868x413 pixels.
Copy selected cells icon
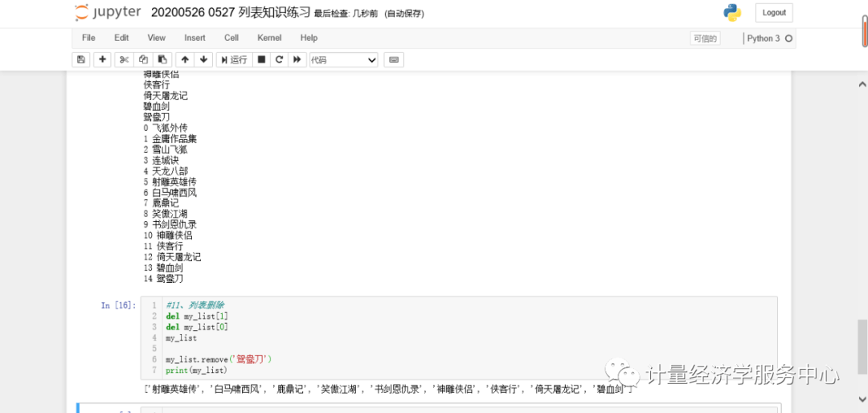click(143, 59)
